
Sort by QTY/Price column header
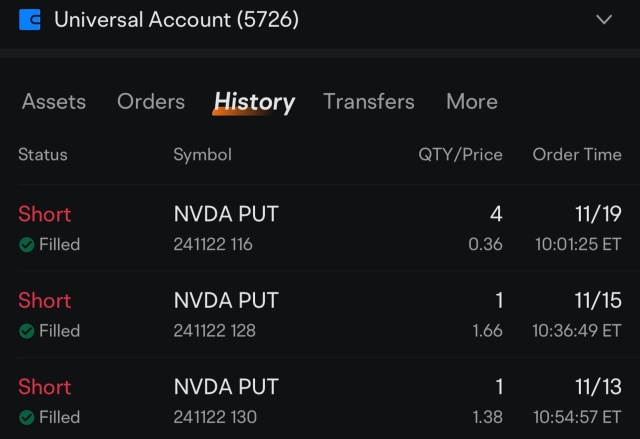click(460, 155)
